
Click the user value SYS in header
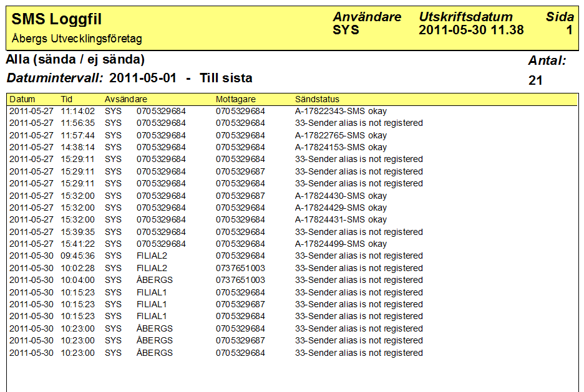346,30
